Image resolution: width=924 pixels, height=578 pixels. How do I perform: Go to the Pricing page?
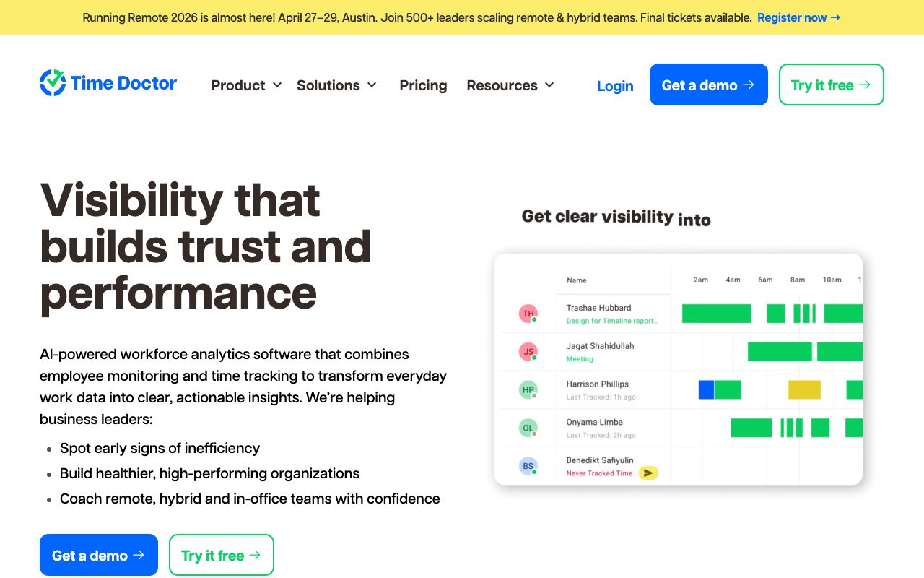(423, 85)
